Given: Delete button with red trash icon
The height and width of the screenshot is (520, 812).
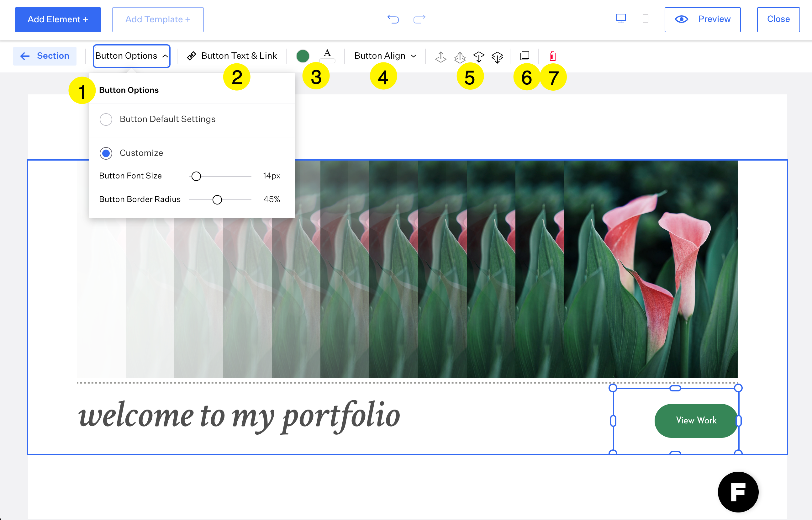Looking at the screenshot, I should (552, 56).
